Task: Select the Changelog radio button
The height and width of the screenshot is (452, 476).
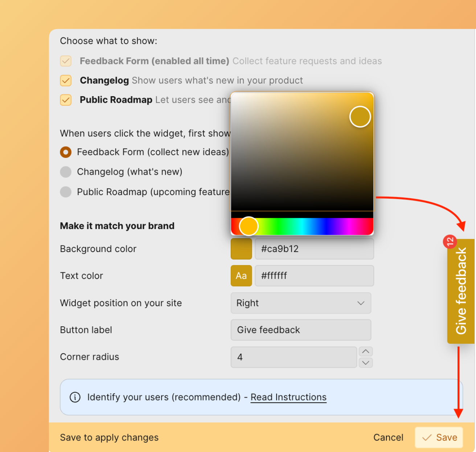Action: pyautogui.click(x=66, y=172)
